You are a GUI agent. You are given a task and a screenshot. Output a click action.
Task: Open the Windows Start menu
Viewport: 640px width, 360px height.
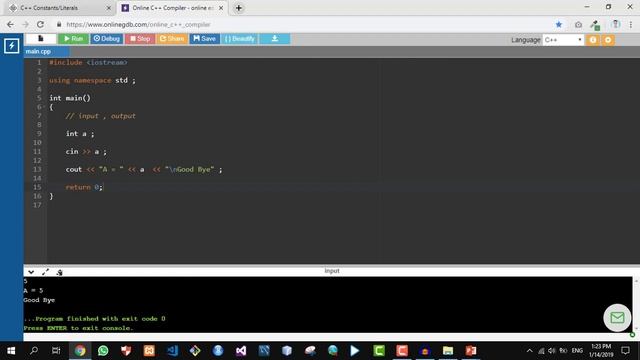11,351
